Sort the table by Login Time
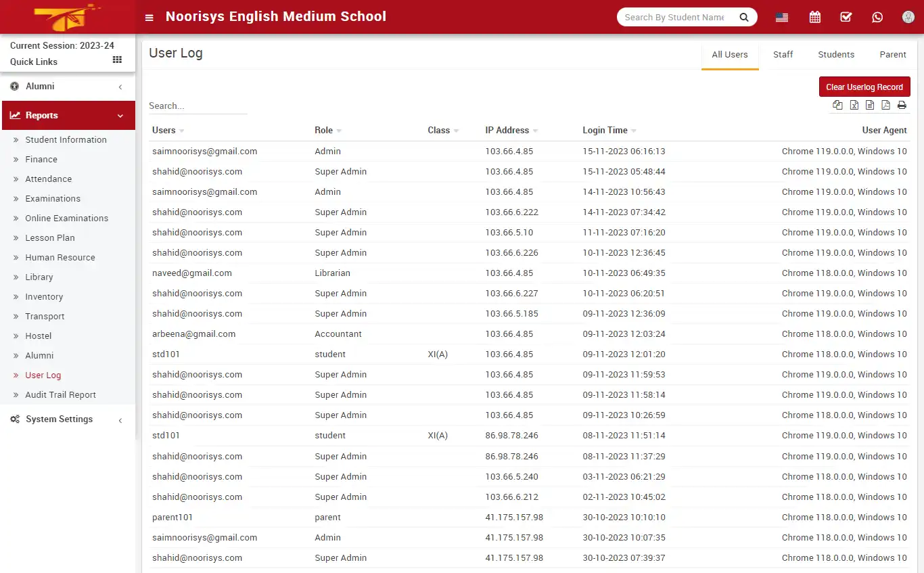Viewport: 924px width, 573px height. (604, 130)
